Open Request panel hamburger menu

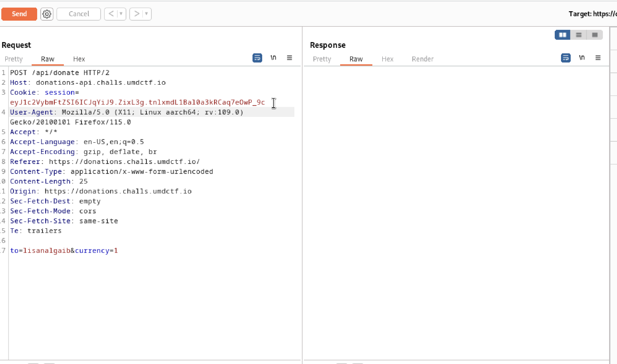[x=289, y=58]
